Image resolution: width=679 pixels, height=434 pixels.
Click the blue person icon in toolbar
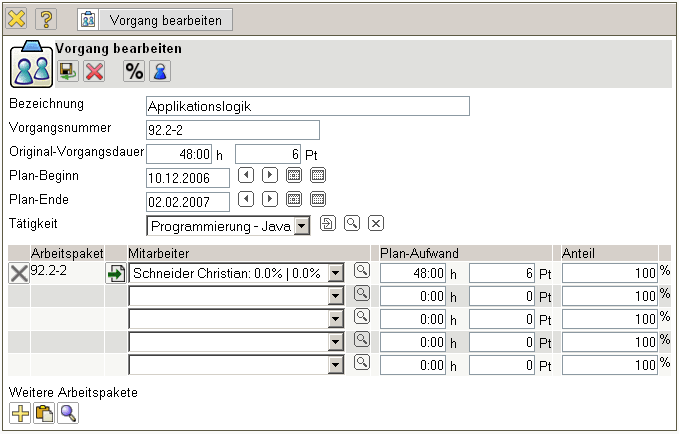[159, 71]
